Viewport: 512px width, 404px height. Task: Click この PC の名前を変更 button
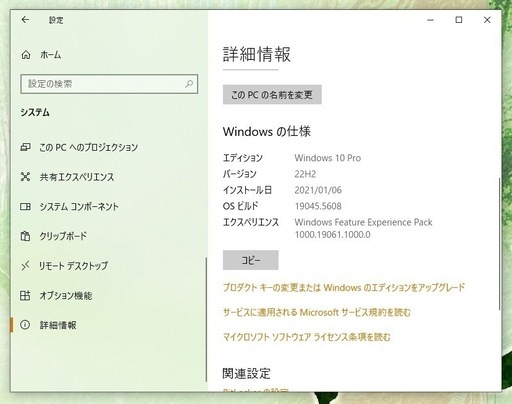coord(272,95)
